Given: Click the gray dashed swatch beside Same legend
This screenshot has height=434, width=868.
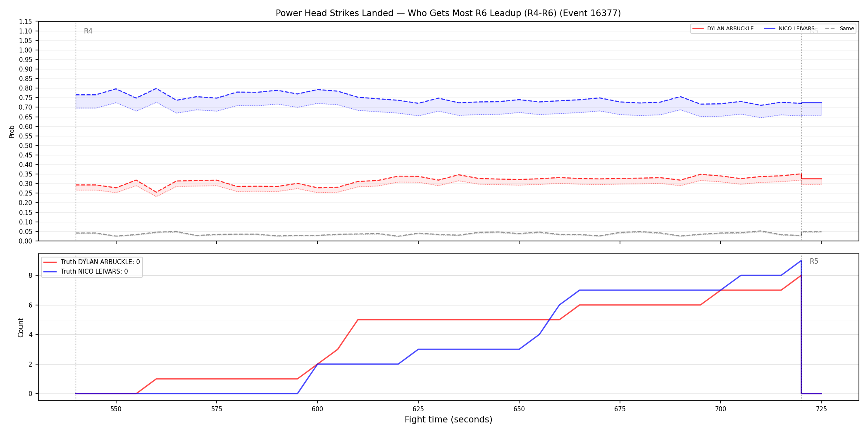Looking at the screenshot, I should click(x=830, y=29).
